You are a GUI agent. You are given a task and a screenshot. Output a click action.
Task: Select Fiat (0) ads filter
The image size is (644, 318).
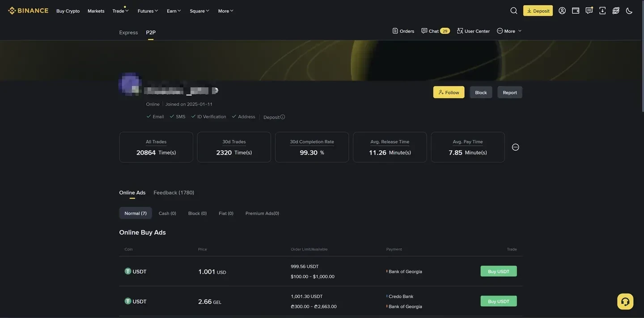(x=226, y=213)
